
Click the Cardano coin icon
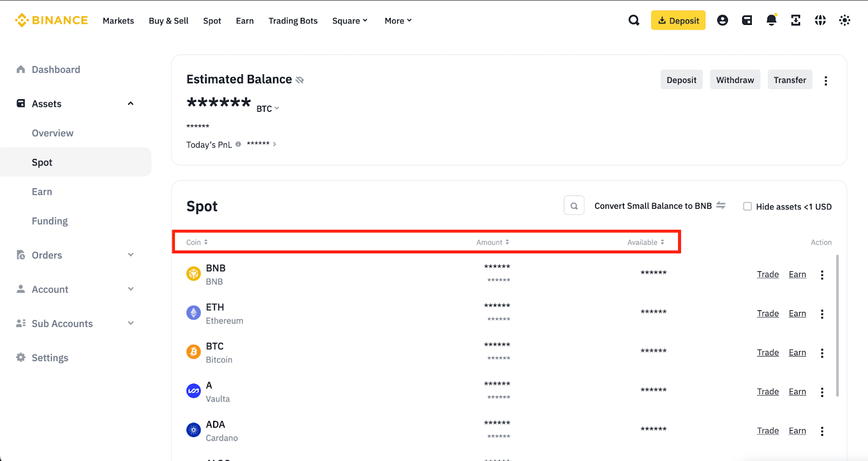(194, 430)
